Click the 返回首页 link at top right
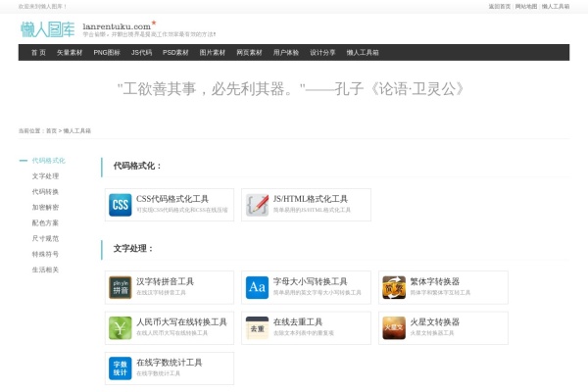Image resolution: width=588 pixels, height=392 pixels. tap(499, 6)
